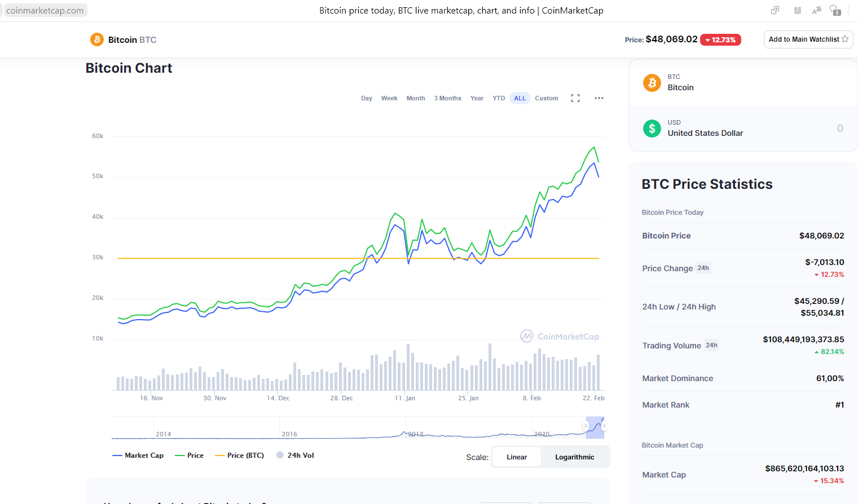This screenshot has width=858, height=504.
Task: Click the coinmarketcap.com address bar
Action: click(45, 10)
